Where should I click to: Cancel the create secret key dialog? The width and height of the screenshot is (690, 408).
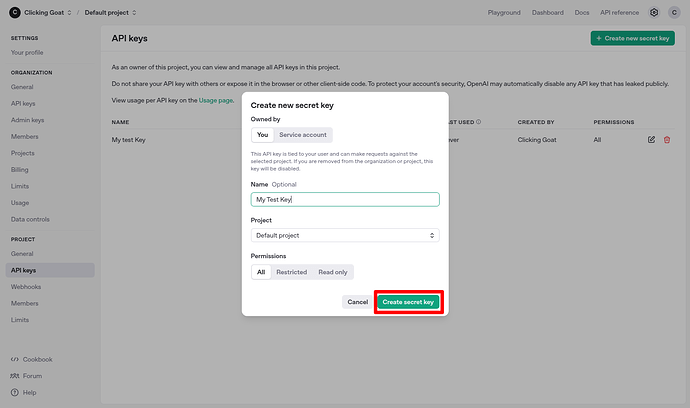tap(357, 302)
